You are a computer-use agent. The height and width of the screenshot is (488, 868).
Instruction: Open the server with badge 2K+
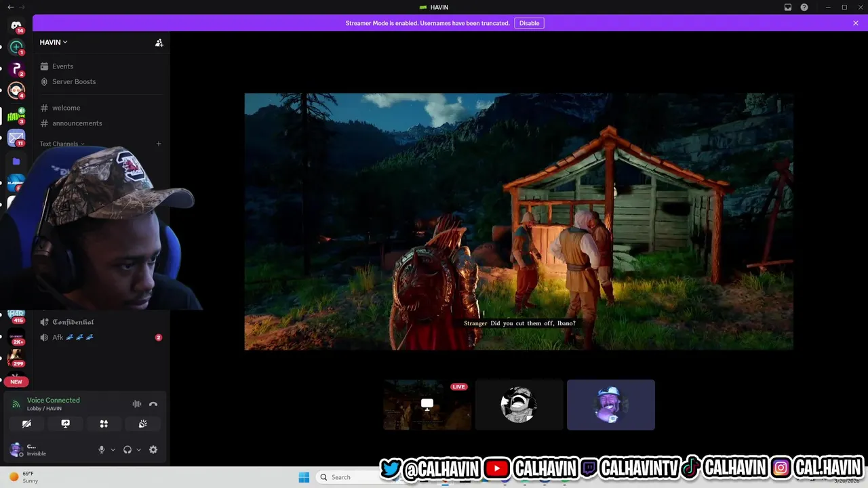click(16, 337)
